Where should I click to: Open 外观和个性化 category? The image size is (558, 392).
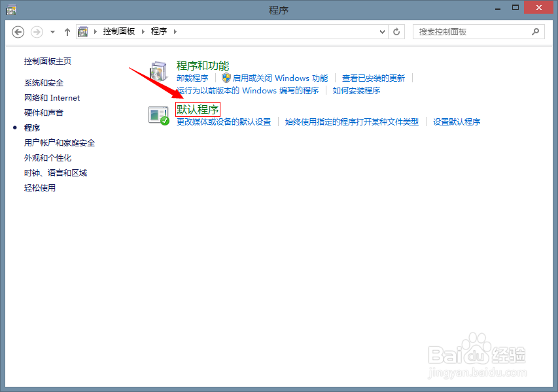pos(48,158)
